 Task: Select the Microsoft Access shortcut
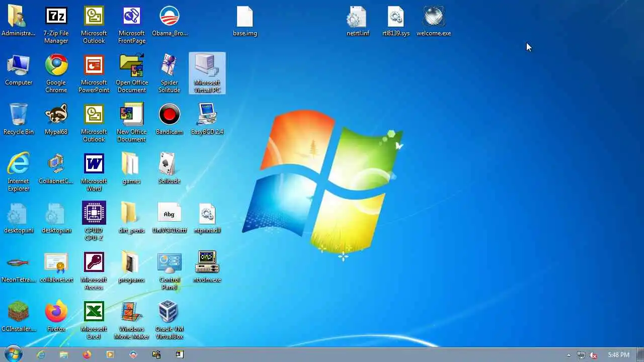click(94, 271)
